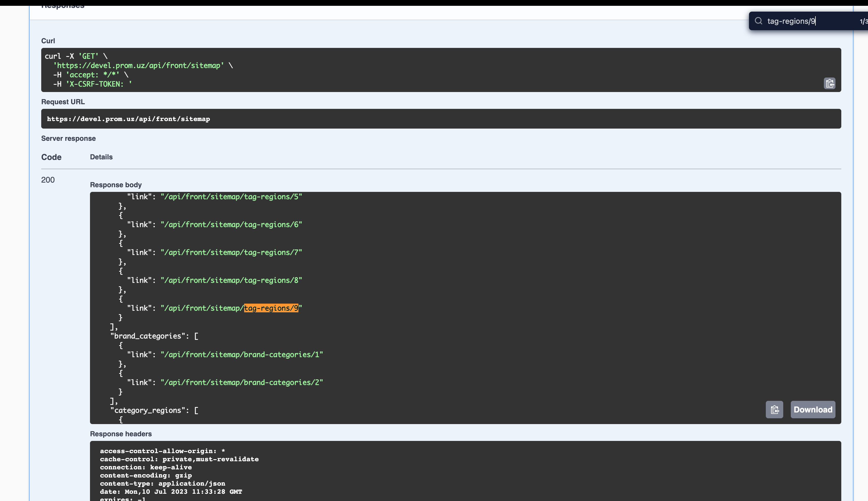Click the content-type: application/json header line
The width and height of the screenshot is (868, 501).
coord(162,484)
